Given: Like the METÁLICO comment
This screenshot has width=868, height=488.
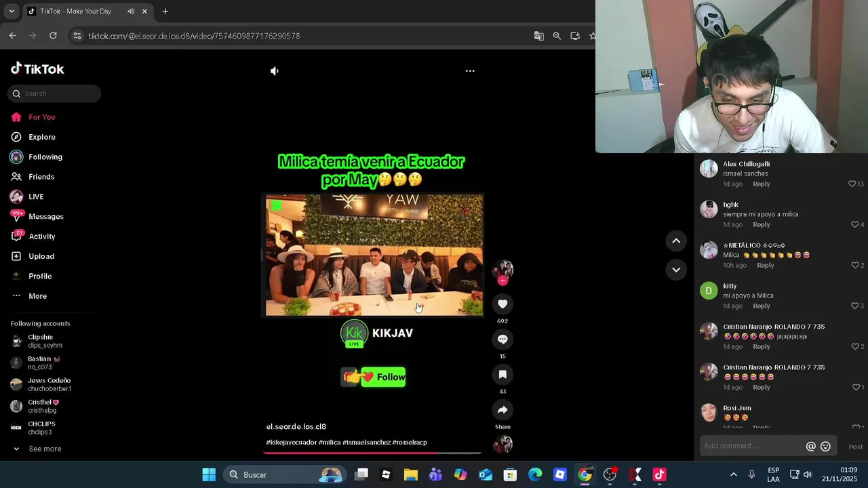Looking at the screenshot, I should 855,265.
